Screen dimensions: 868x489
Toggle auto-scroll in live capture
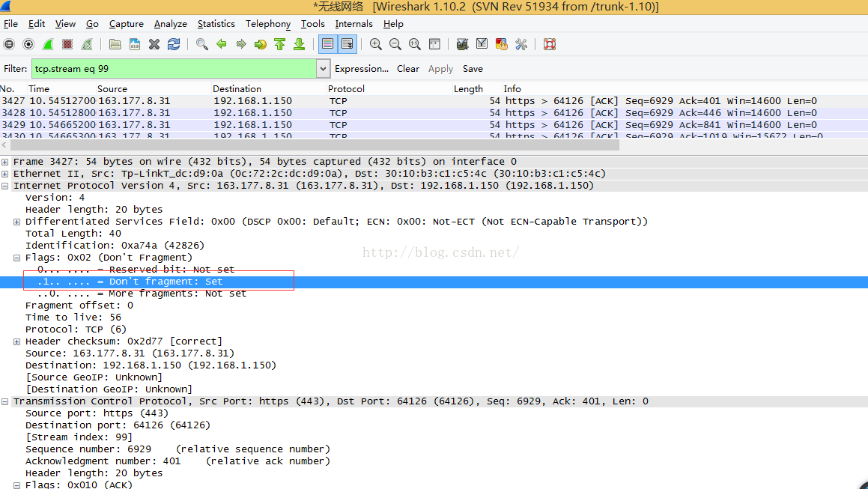[x=347, y=44]
